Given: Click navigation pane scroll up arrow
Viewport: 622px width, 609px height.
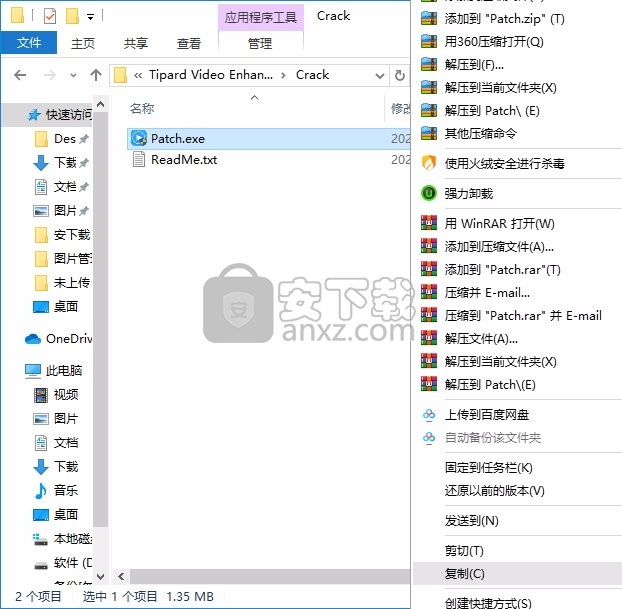Looking at the screenshot, I should [100, 104].
